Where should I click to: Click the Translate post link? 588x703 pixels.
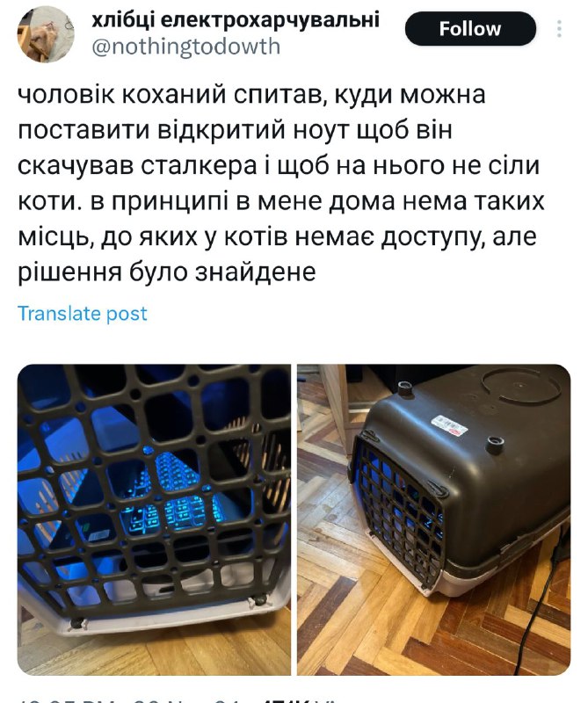[x=82, y=314]
